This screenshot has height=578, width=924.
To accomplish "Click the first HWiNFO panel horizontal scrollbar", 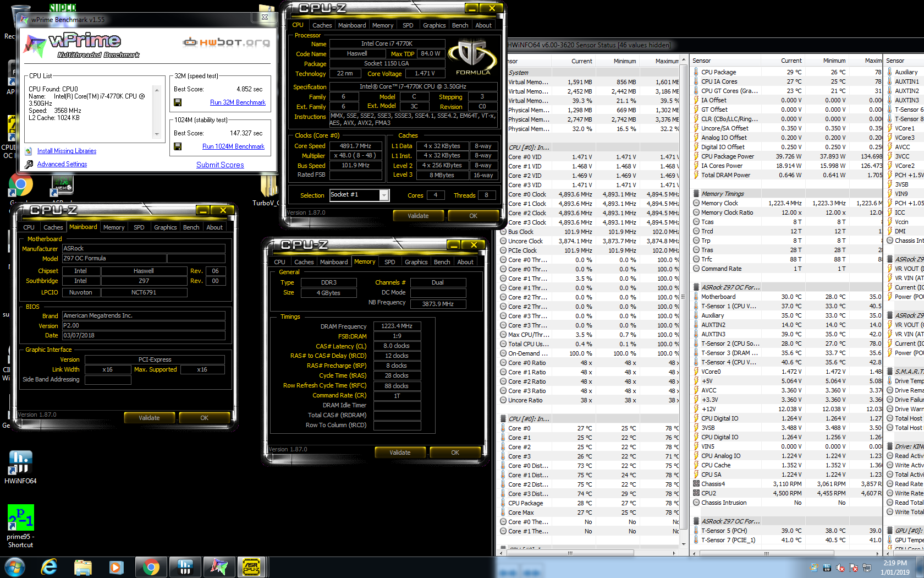I will pos(570,553).
